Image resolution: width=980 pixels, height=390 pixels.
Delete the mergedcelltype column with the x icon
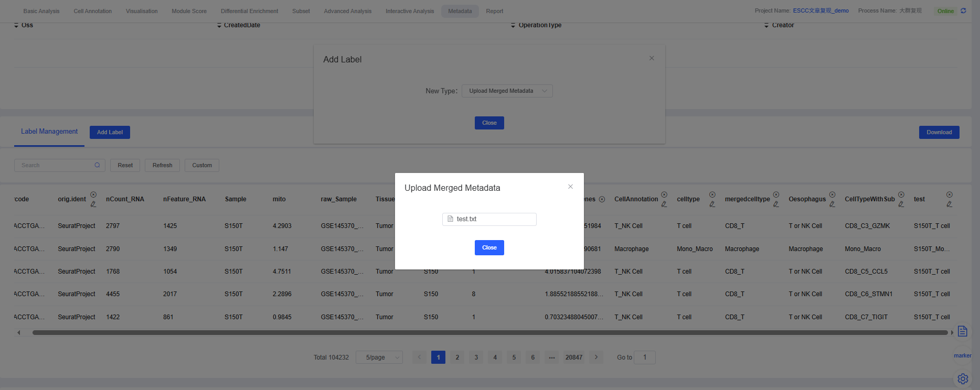[776, 194]
